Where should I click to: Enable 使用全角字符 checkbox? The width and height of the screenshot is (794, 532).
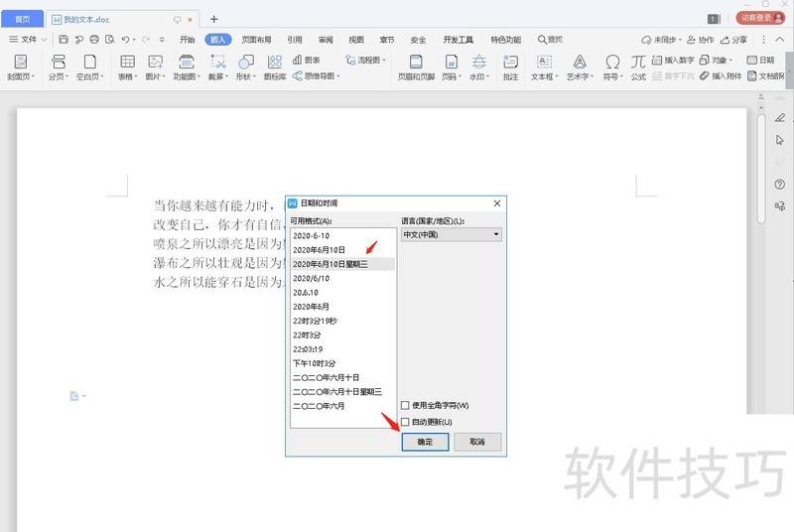pyautogui.click(x=405, y=405)
